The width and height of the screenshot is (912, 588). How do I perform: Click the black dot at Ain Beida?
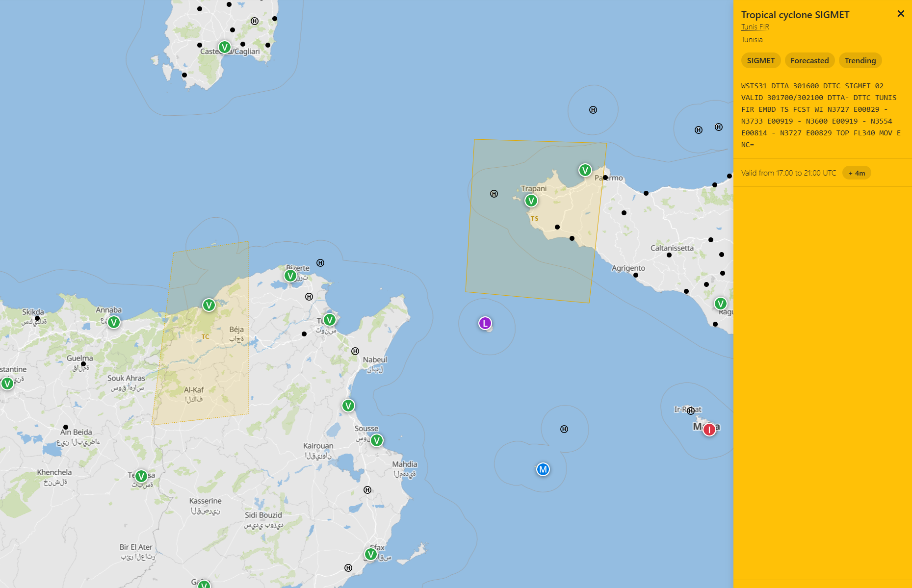[x=66, y=427]
